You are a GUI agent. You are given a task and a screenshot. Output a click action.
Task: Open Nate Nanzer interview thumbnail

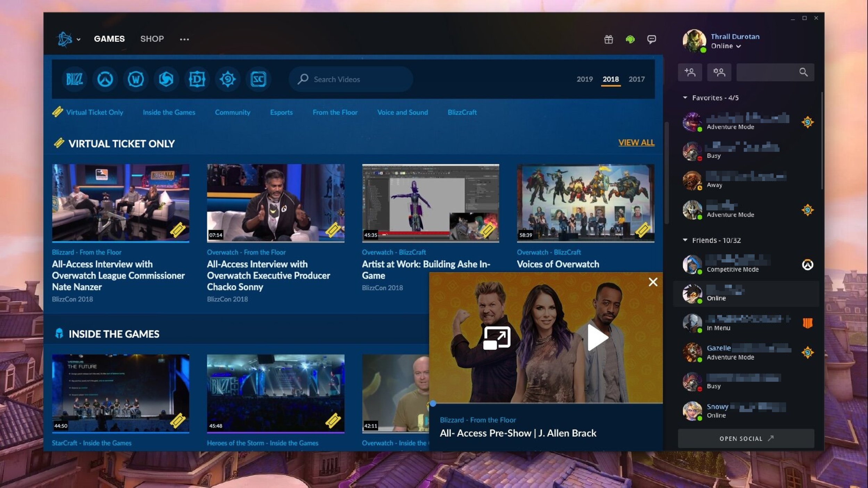[x=120, y=203]
